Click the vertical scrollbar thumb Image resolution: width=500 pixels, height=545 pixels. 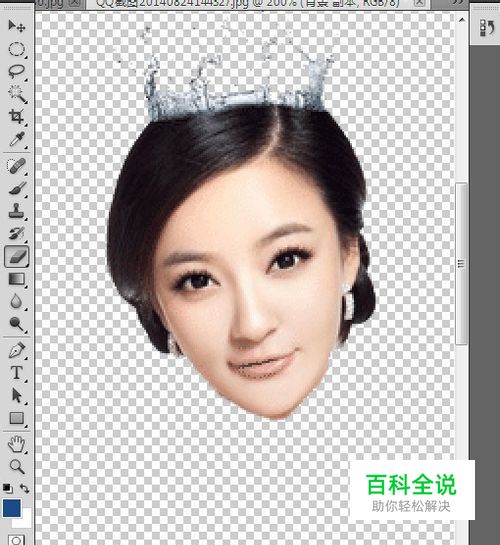pyautogui.click(x=461, y=263)
